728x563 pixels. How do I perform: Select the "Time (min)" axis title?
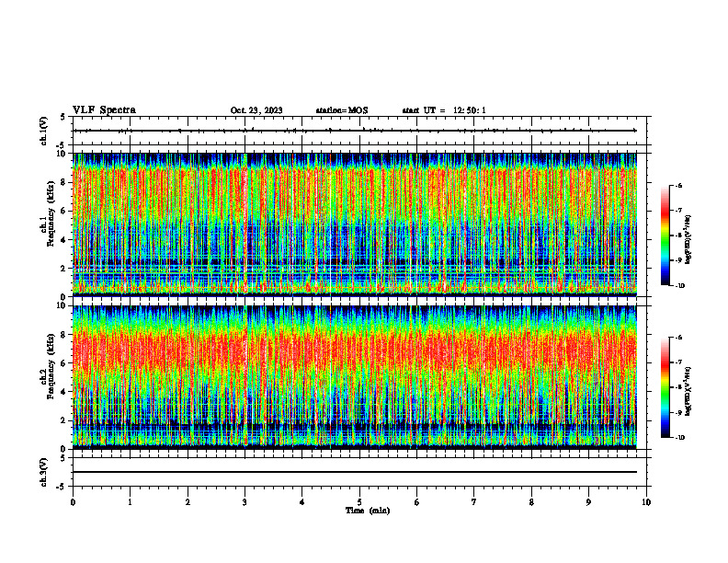pyautogui.click(x=368, y=511)
